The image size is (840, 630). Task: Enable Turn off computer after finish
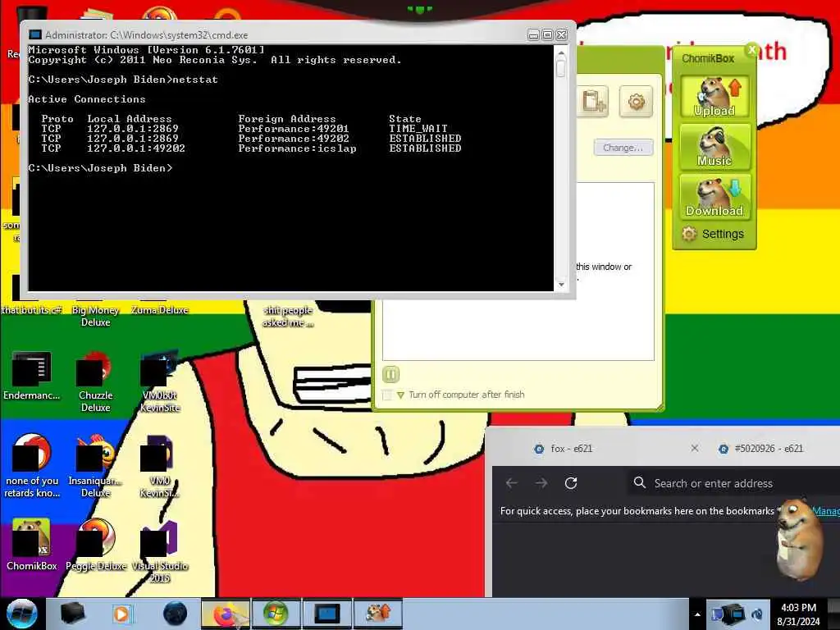pos(387,395)
